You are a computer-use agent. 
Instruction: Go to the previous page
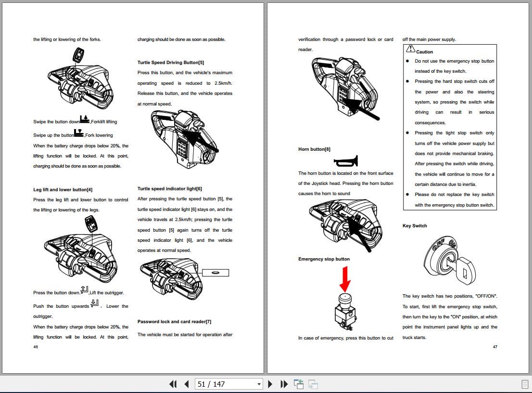coord(186,384)
